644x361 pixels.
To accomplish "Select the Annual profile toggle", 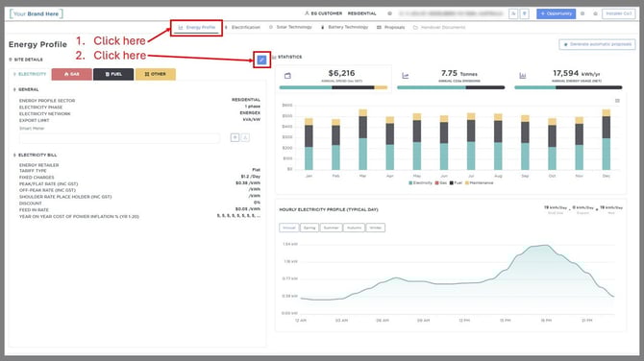I will [x=289, y=228].
